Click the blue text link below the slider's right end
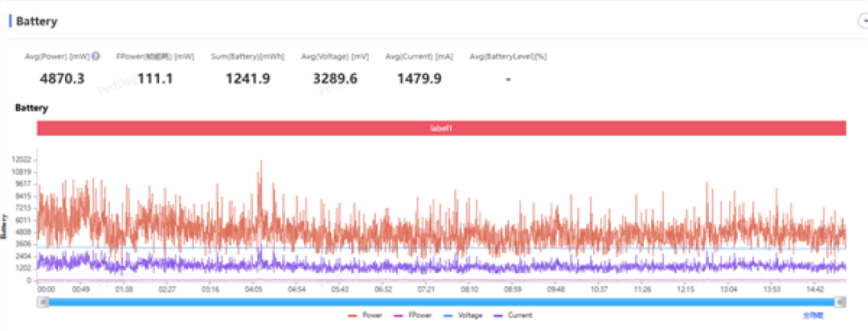The width and height of the screenshot is (868, 331). 813,316
